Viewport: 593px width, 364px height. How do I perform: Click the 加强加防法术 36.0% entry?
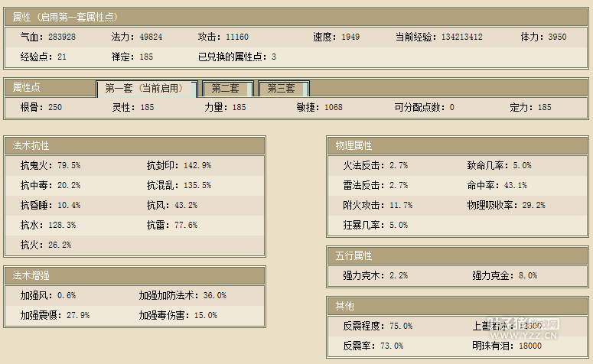tap(182, 294)
